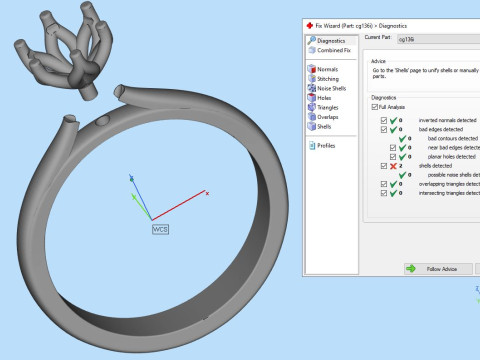Open the Combined Fix page icon

tap(312, 50)
